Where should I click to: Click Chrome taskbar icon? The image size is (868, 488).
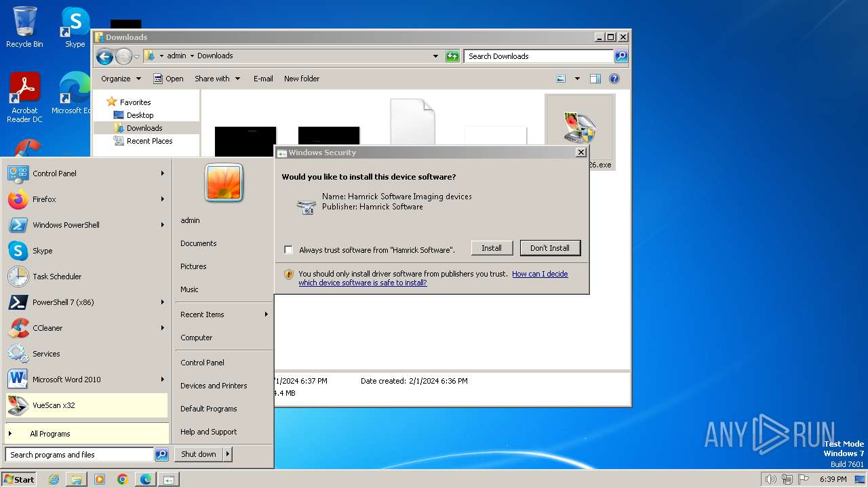pyautogui.click(x=123, y=479)
